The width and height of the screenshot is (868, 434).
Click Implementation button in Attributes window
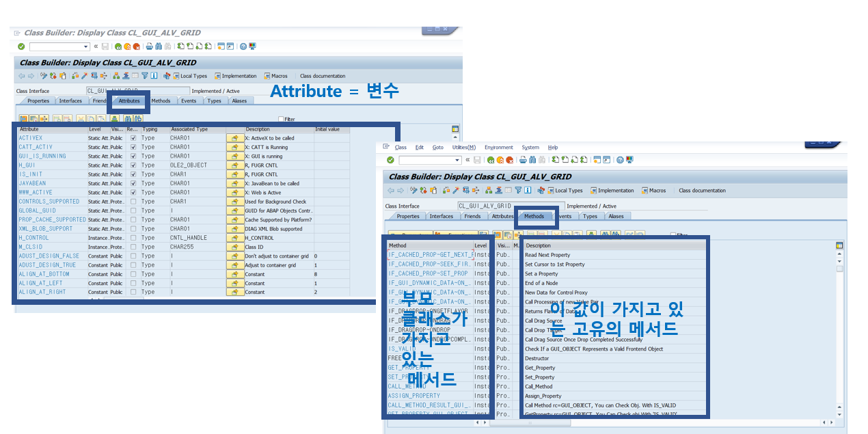(236, 76)
